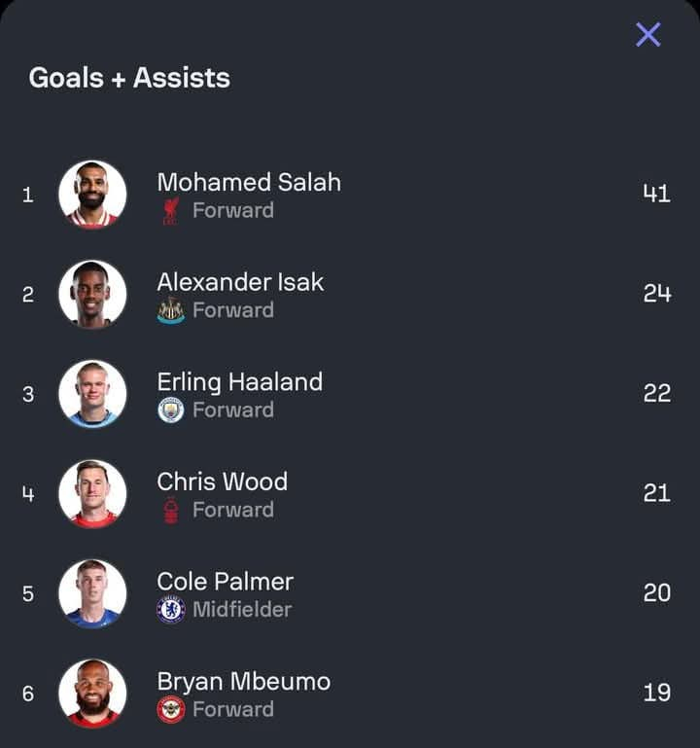Click the Chelsea club crest icon

(x=171, y=610)
